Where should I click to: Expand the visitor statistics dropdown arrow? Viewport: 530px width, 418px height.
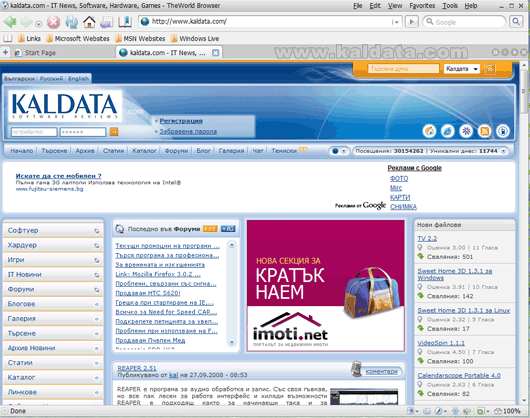point(503,151)
